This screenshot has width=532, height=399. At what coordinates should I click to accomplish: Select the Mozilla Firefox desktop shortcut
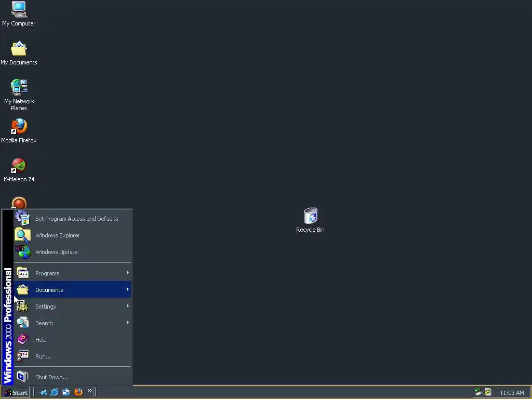pyautogui.click(x=19, y=130)
